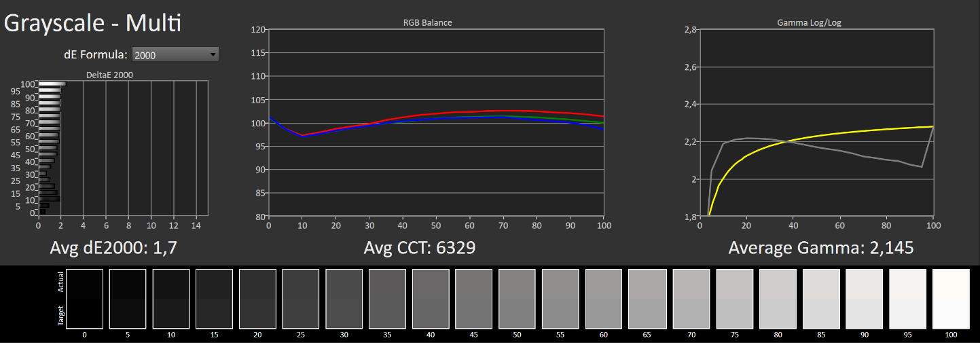The width and height of the screenshot is (980, 343).
Task: Select the 80 grayscale patch
Action: (x=778, y=299)
